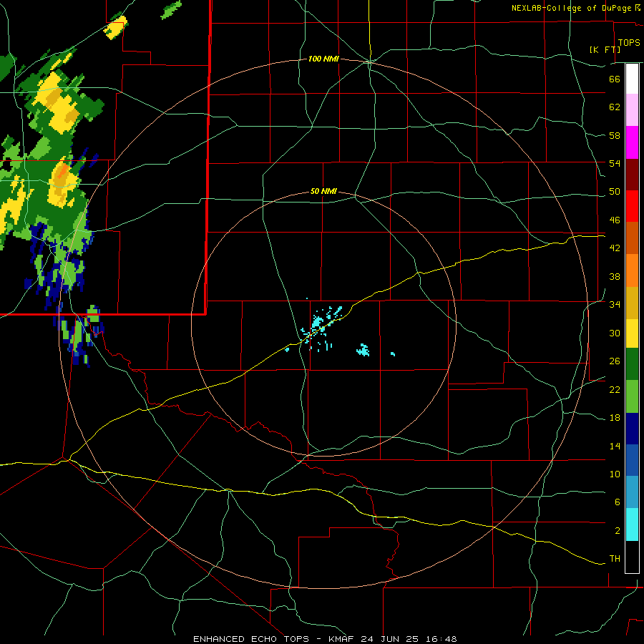Click the black TH legend swatch
This screenshot has height=644, width=644.
pyautogui.click(x=632, y=557)
